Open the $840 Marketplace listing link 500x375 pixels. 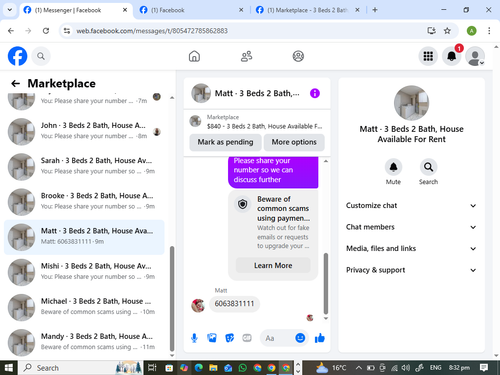tap(256, 122)
